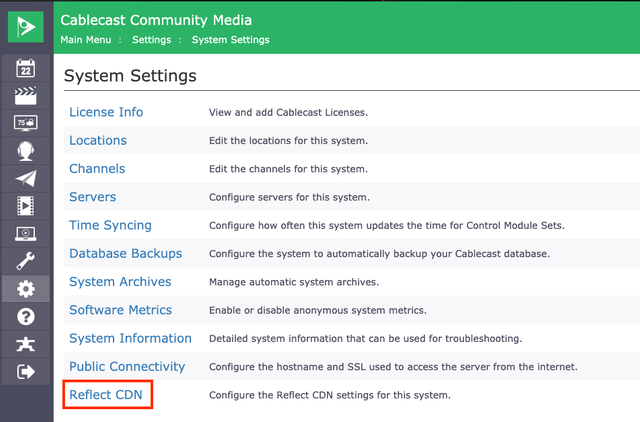Open System Information page

coord(130,338)
